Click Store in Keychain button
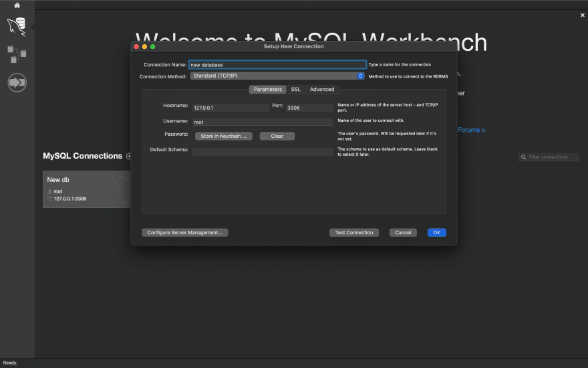588x368 pixels. point(223,136)
